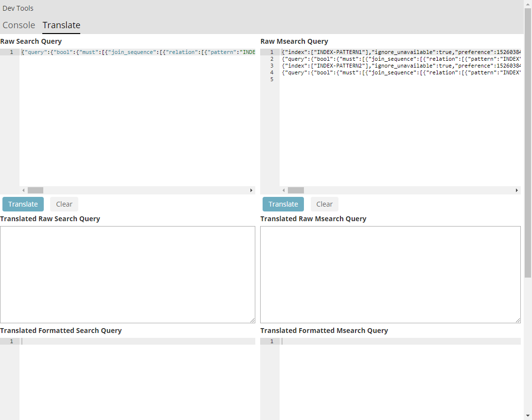
Task: Switch to the Console tab
Action: point(18,25)
